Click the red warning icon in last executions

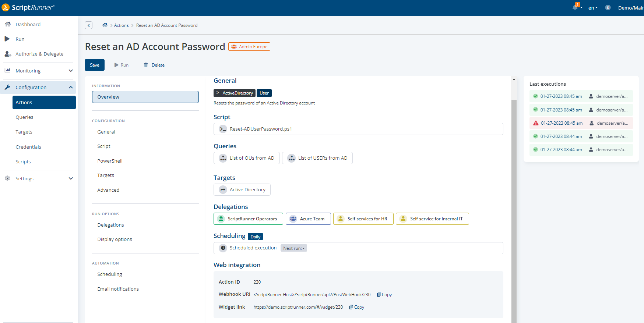click(536, 123)
